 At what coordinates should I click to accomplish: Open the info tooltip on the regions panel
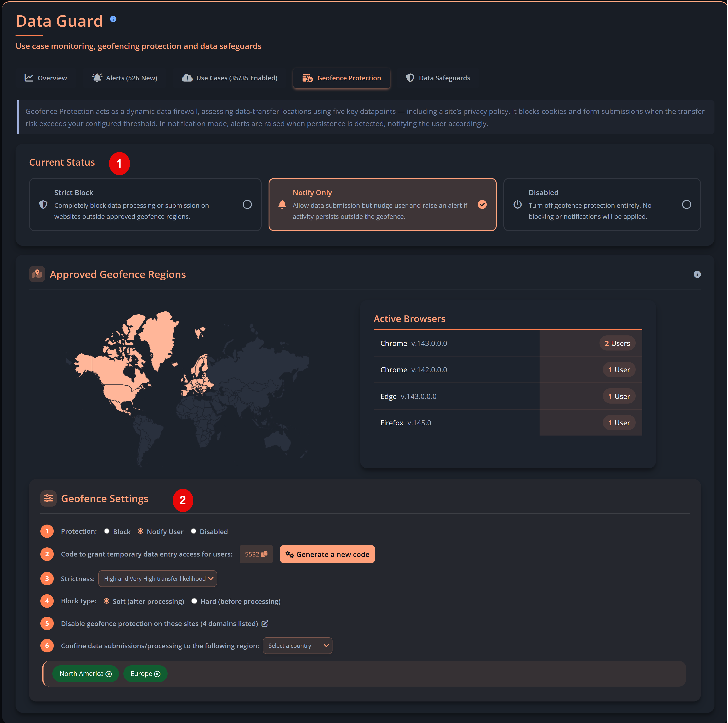697,274
